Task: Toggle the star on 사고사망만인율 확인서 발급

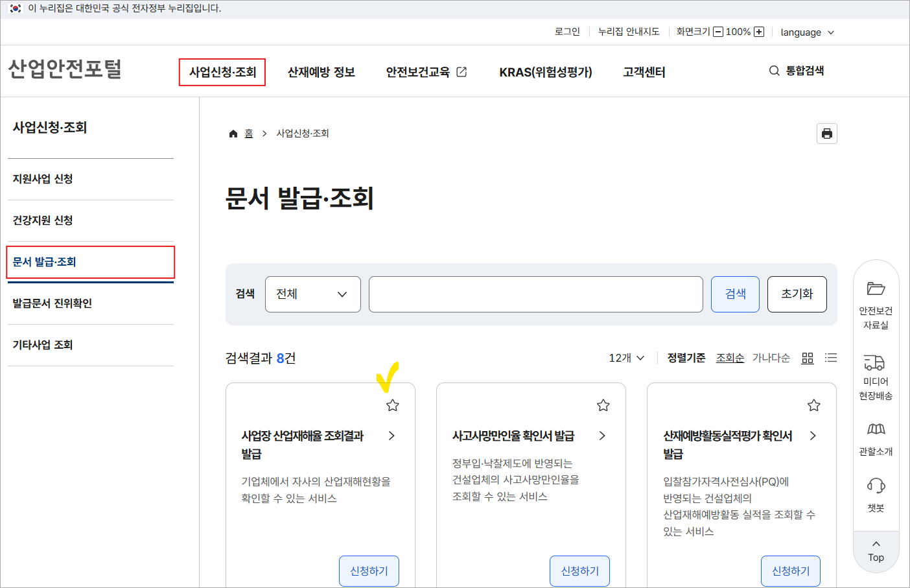Action: click(603, 405)
